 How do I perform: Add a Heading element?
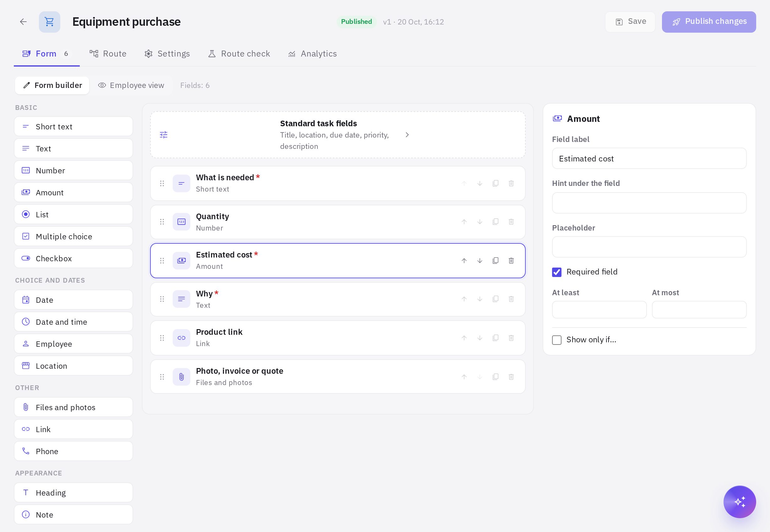click(73, 493)
